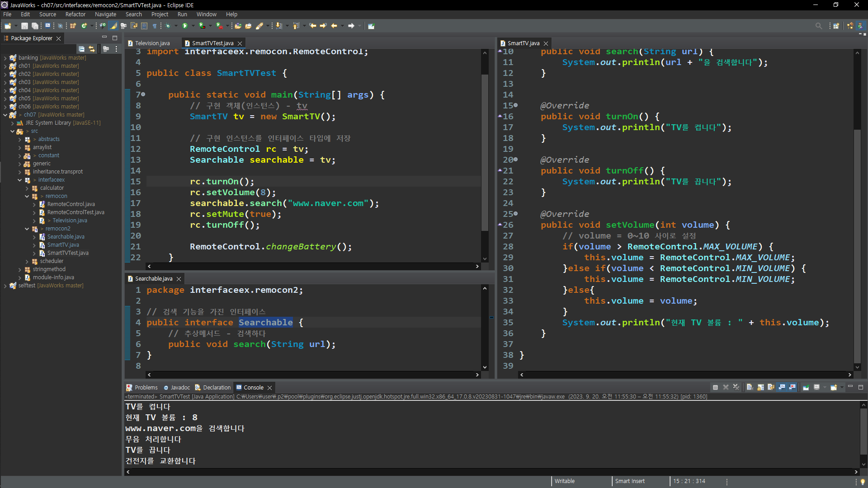Image resolution: width=868 pixels, height=488 pixels.
Task: Collapse the ch07 project tree node
Action: click(x=5, y=115)
